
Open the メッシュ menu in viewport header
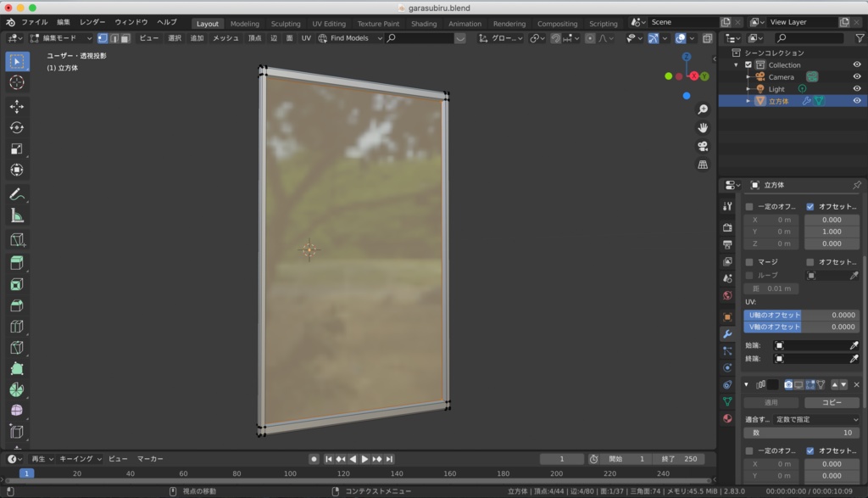225,38
